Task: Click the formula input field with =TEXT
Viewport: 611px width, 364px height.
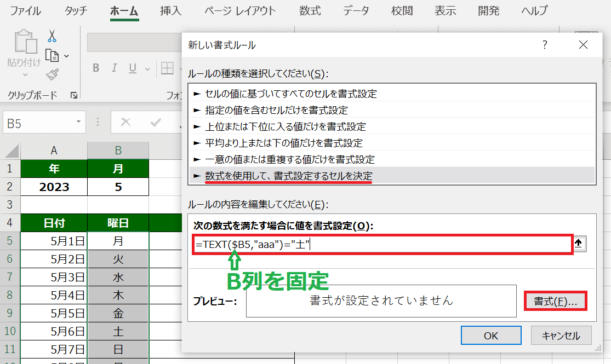Action: click(382, 245)
